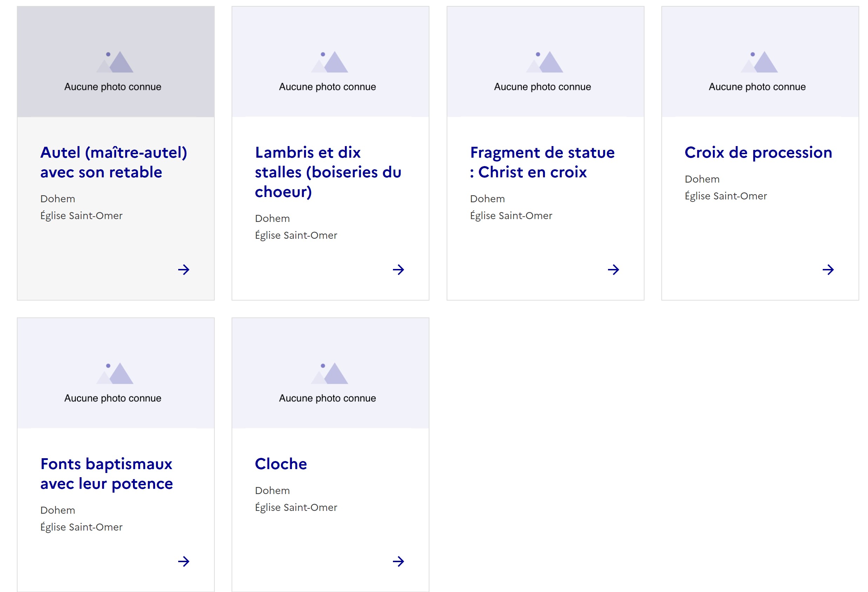Click the arrow on the Lambris et dix stalles card

[x=398, y=269]
